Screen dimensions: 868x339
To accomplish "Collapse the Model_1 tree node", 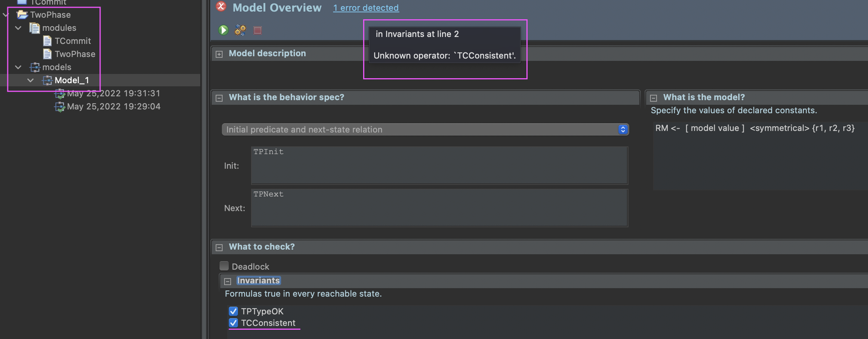I will [30, 81].
